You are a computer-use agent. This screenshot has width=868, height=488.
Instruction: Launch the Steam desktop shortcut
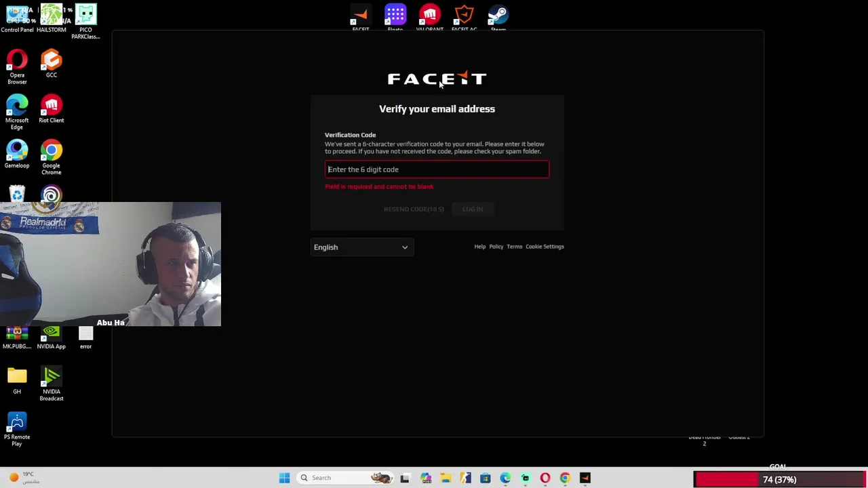pos(498,18)
